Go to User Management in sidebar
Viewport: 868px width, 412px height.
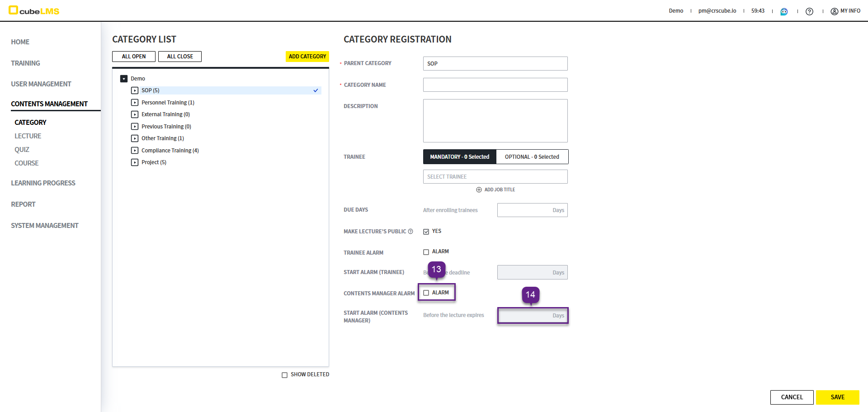41,84
